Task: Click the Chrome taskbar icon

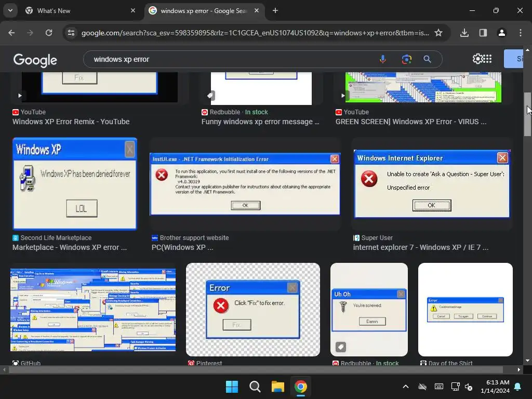Action: click(x=301, y=387)
